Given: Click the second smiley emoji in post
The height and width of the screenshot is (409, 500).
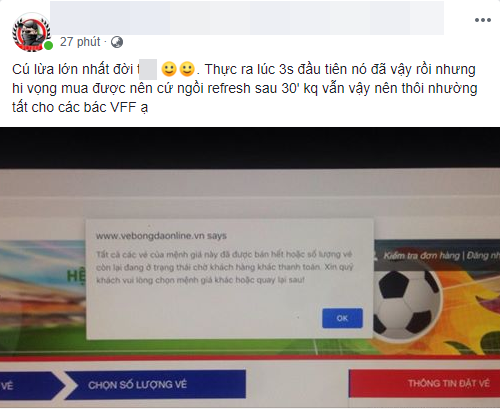Looking at the screenshot, I should pyautogui.click(x=187, y=69).
